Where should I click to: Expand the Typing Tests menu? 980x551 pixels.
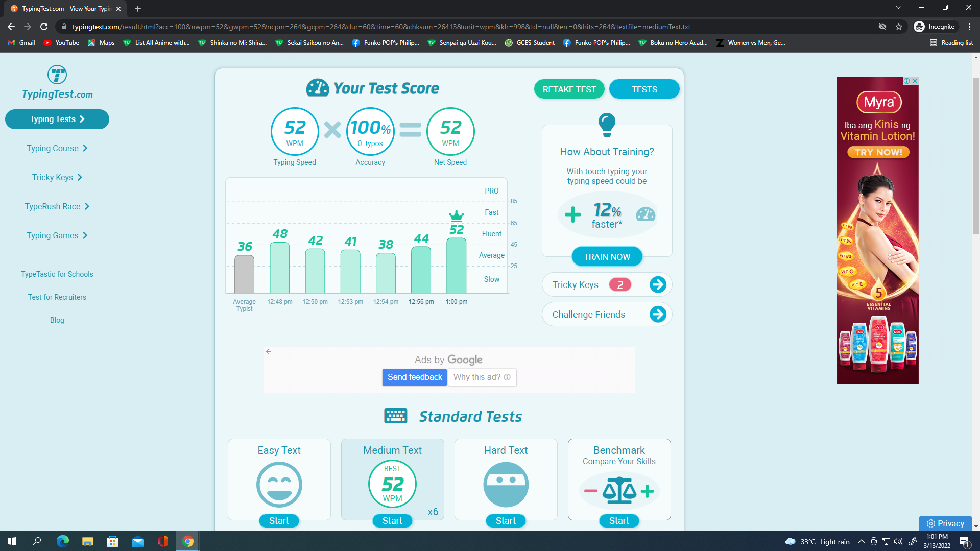point(57,119)
